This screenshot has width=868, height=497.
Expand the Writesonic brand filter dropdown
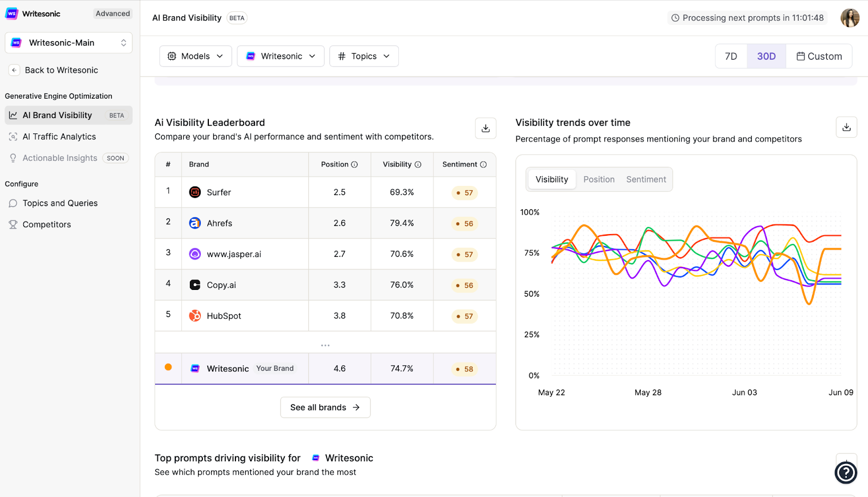click(x=280, y=56)
